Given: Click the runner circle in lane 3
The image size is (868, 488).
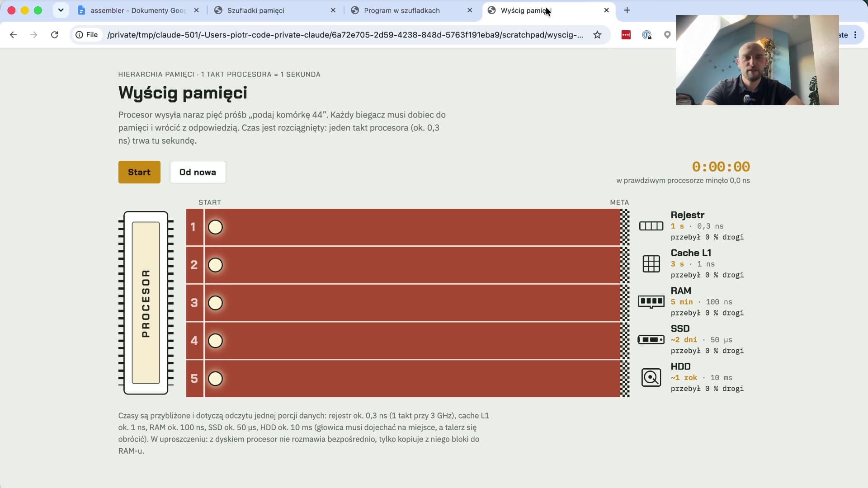Looking at the screenshot, I should (215, 303).
